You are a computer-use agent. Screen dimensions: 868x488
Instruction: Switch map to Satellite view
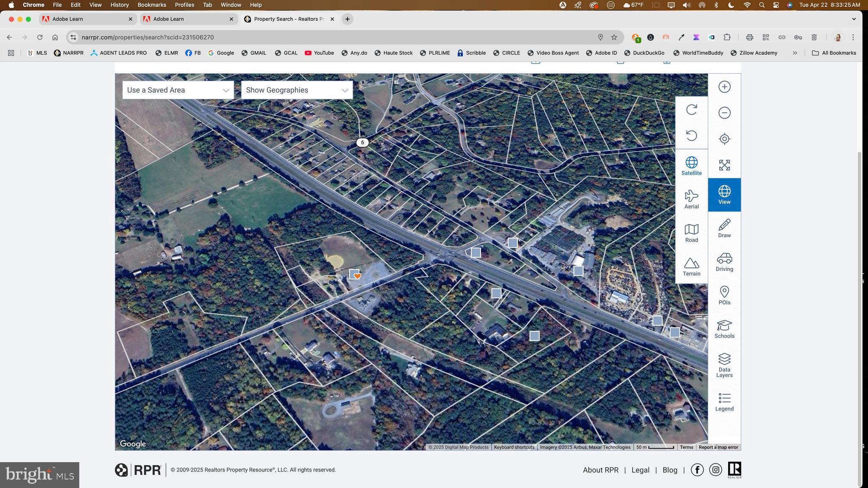tap(691, 166)
